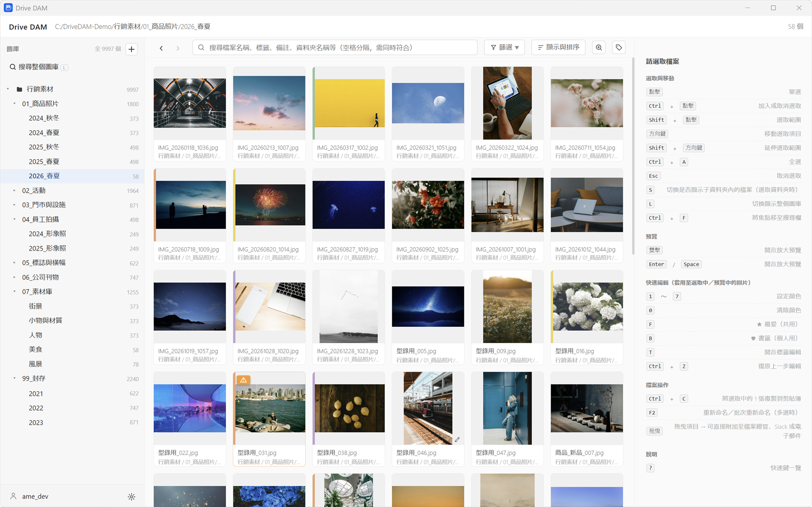The image size is (812, 507).
Task: Click the pencil icon on 型錄用_046.jpg
Action: point(457,439)
